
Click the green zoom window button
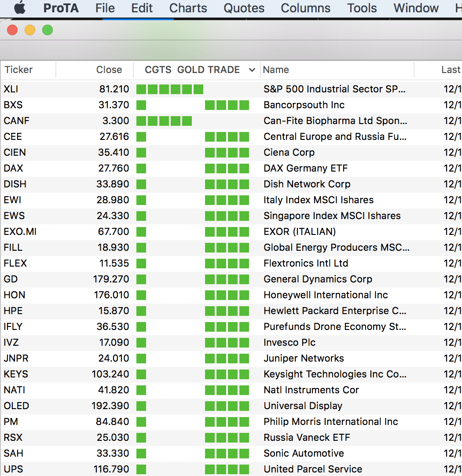pos(48,30)
